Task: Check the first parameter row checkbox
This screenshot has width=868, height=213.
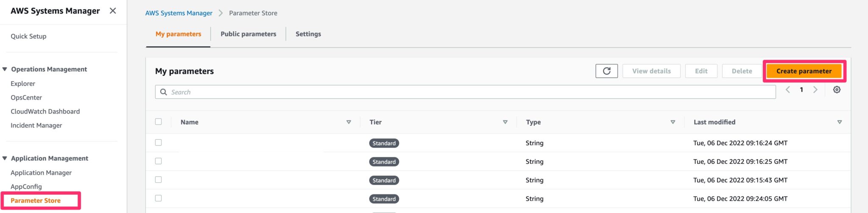Action: pos(159,143)
